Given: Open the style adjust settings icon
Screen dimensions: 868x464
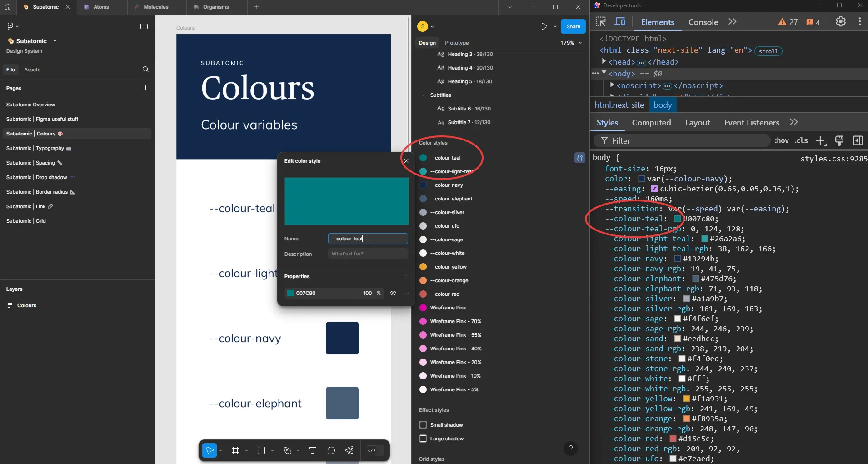Looking at the screenshot, I should coord(580,158).
